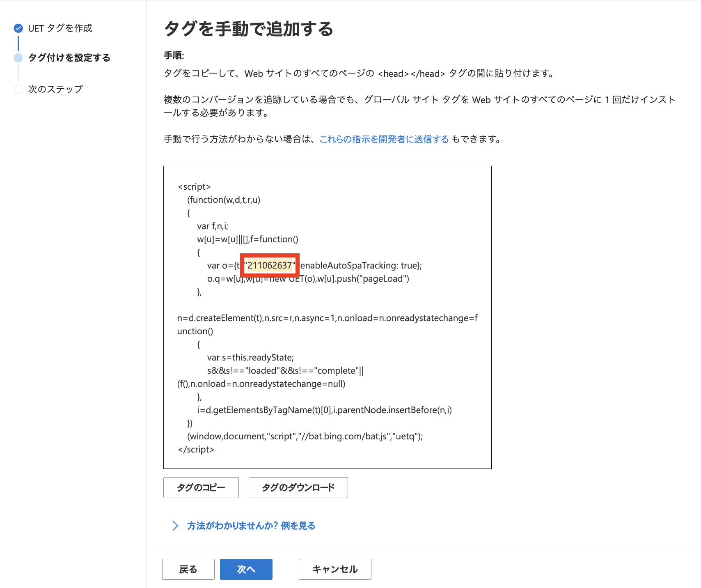The height and width of the screenshot is (588, 701).
Task: Click the push("pageLoad") code line
Action: point(308,279)
